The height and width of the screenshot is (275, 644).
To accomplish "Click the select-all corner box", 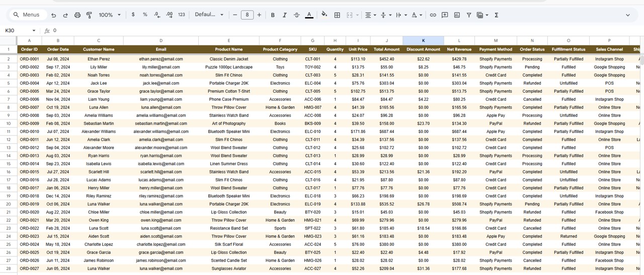I will point(9,40).
